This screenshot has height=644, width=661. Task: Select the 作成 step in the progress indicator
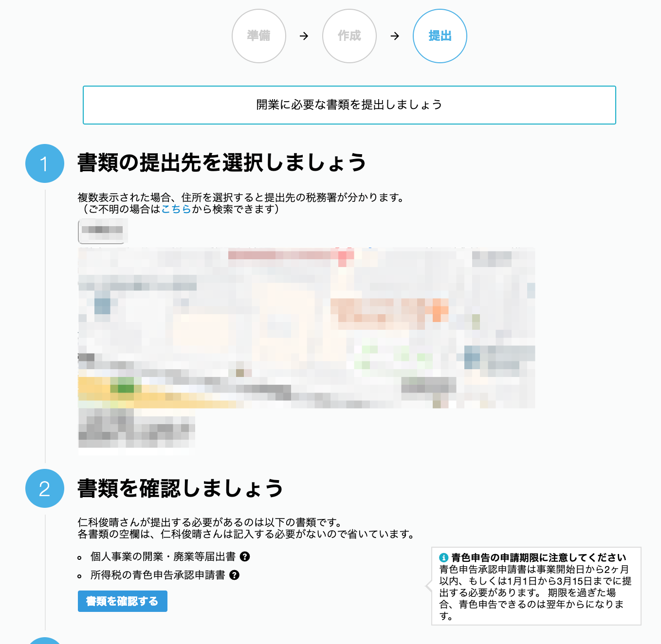[x=349, y=36]
